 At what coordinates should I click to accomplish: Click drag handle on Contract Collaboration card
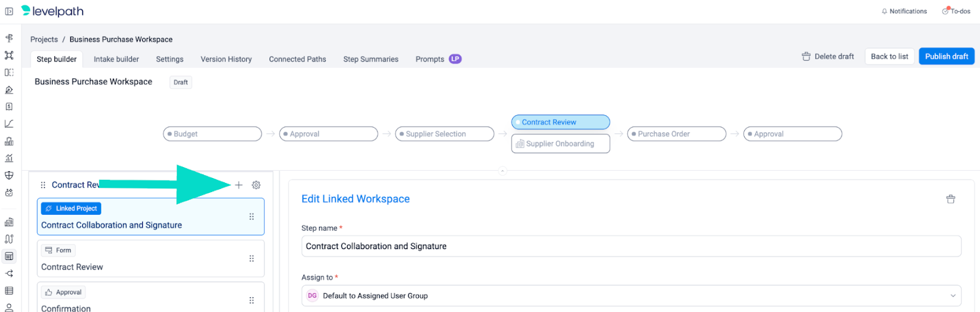[251, 217]
